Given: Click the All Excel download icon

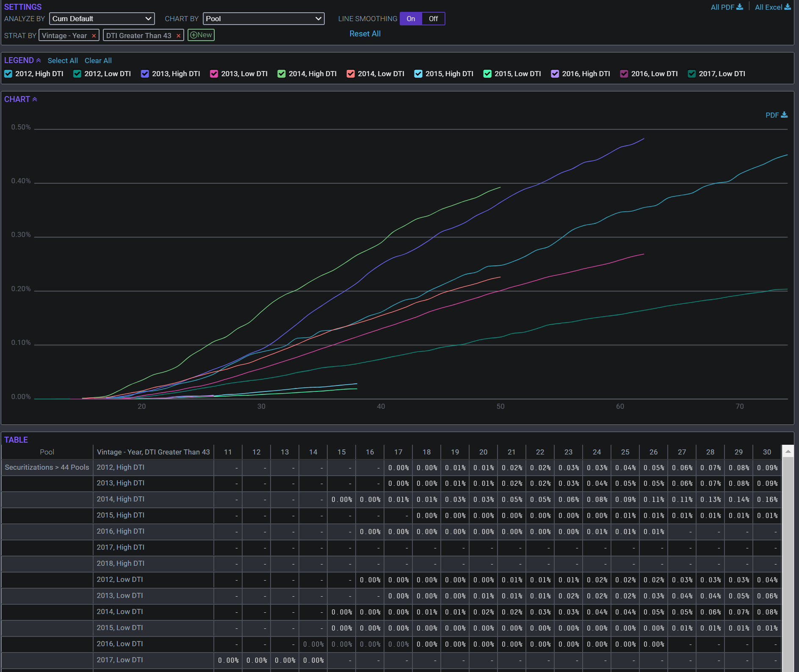Looking at the screenshot, I should coord(788,7).
